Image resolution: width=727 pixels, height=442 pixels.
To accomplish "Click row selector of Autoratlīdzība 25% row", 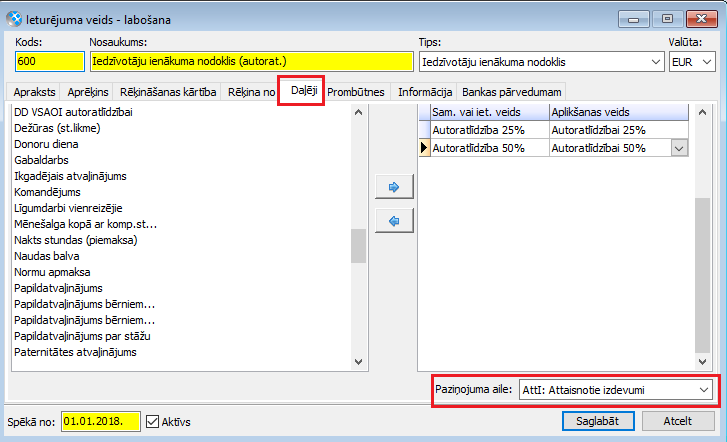I will pyautogui.click(x=424, y=130).
